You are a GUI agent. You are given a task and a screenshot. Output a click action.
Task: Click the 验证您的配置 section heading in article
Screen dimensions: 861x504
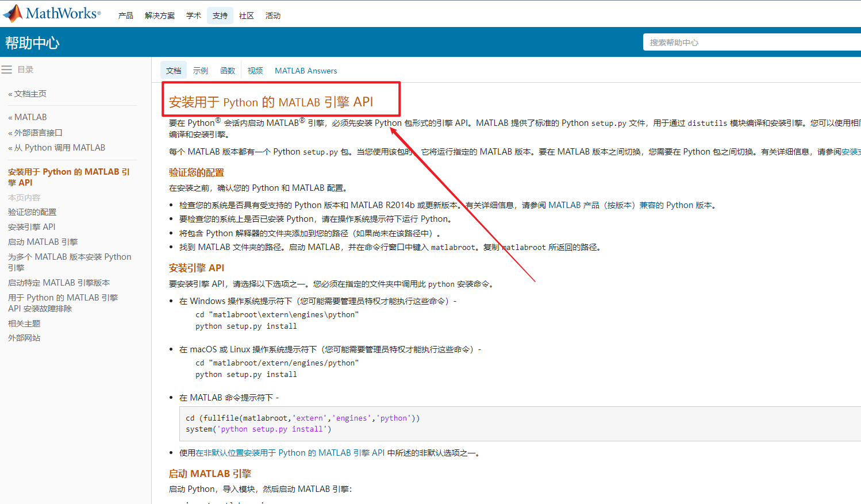click(x=197, y=172)
